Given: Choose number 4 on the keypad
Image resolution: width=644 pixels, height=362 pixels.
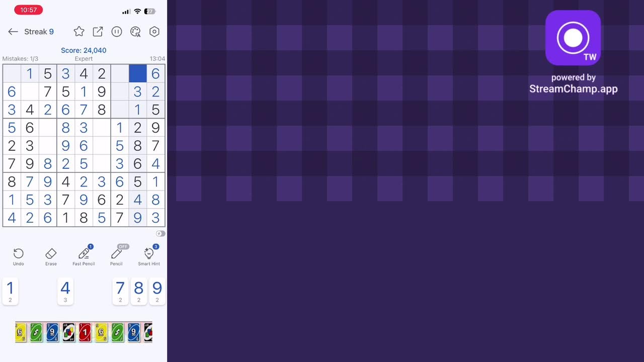Looking at the screenshot, I should click(x=65, y=292).
